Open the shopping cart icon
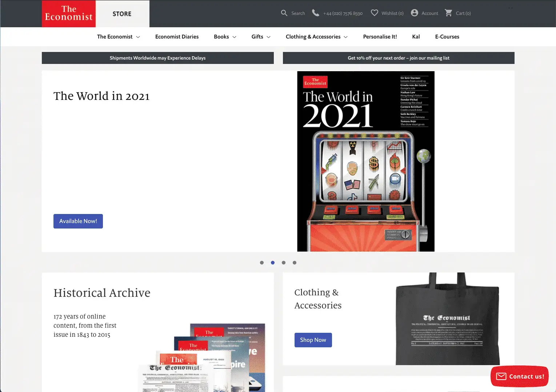 [449, 13]
